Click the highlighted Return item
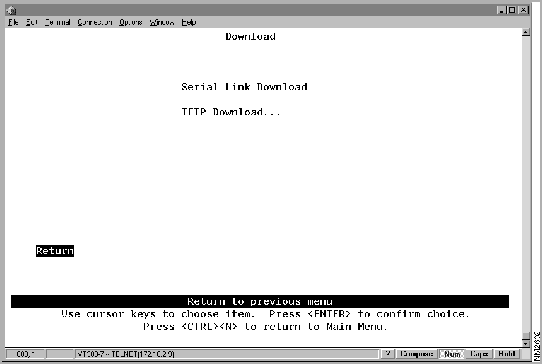 (x=55, y=251)
